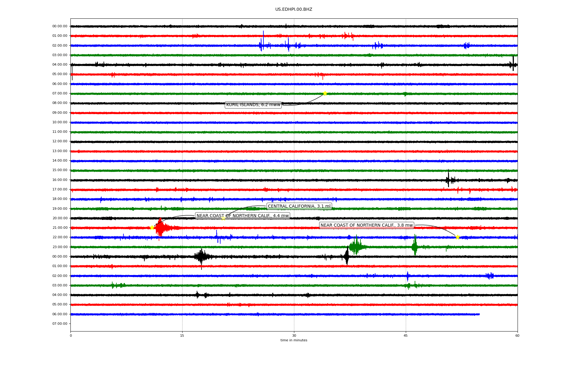Click the 'time in minutes' axis title
Screen dimensions: 588x368
pyautogui.click(x=293, y=340)
